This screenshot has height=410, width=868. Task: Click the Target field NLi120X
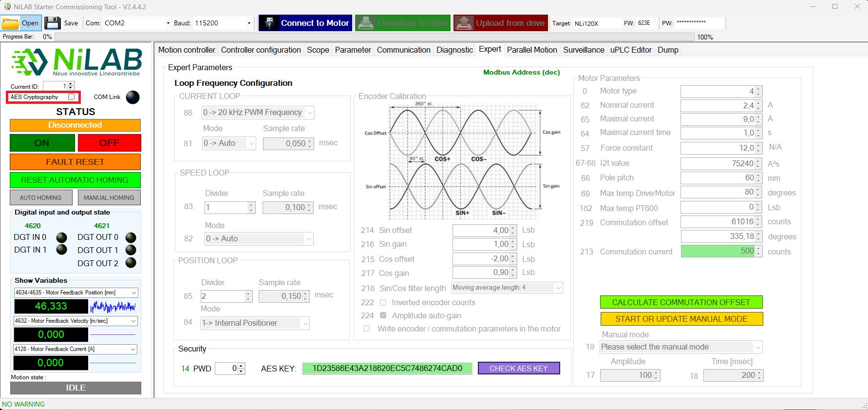tap(597, 23)
